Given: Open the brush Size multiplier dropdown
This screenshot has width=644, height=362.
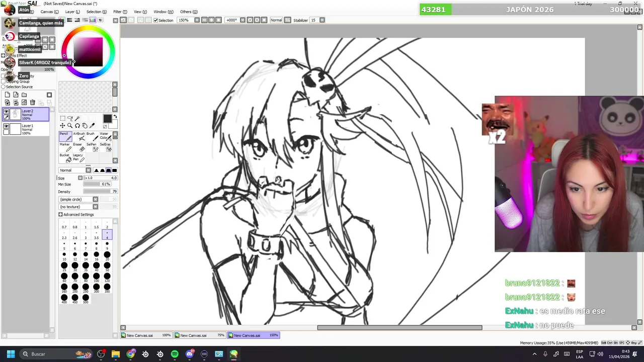Looking at the screenshot, I should 80,178.
